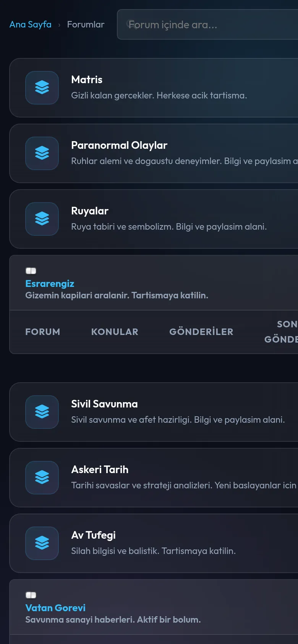
Task: Select the KONULAR column header
Action: (115, 332)
